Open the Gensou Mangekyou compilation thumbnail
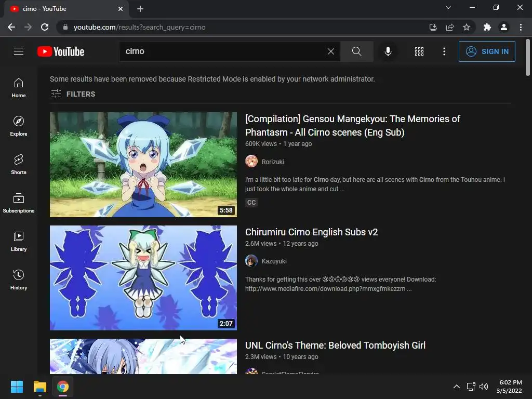The width and height of the screenshot is (532, 399). click(143, 165)
